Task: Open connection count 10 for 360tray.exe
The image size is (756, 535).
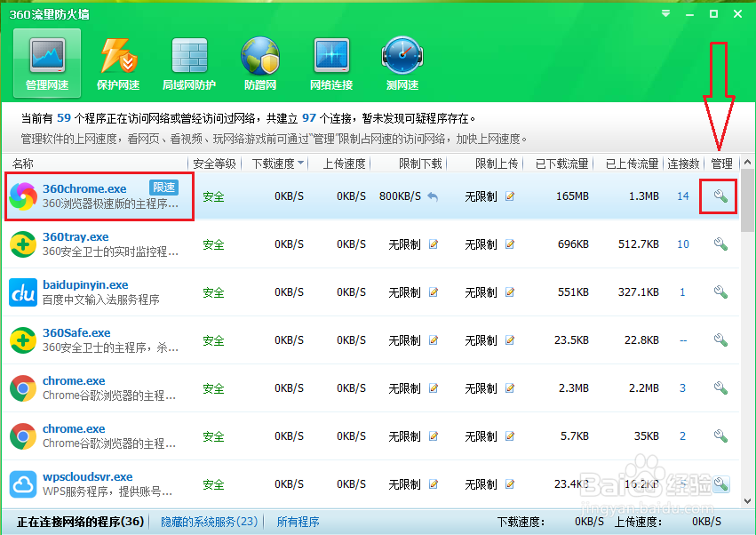Action: click(683, 244)
